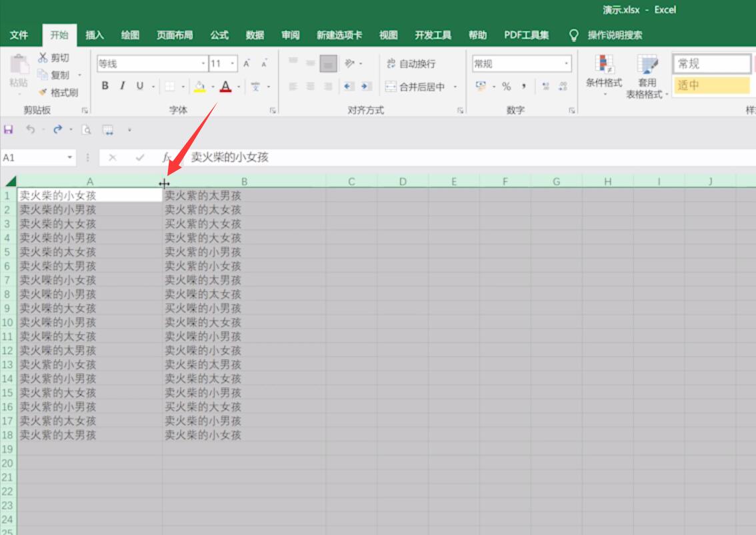Open Conditional Formatting (条件格式)
Viewport: 756px width, 535px height.
click(604, 75)
